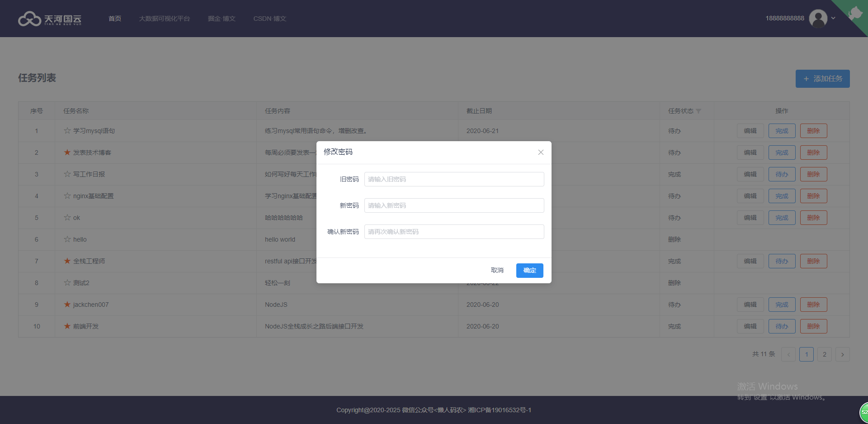The width and height of the screenshot is (868, 424).
Task: Toggle the star for 测试2
Action: pos(67,282)
